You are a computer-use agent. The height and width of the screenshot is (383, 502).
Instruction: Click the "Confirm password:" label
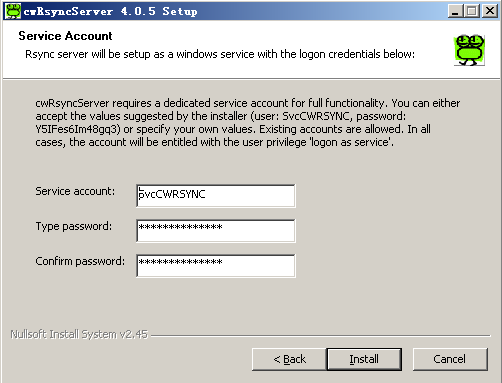click(x=80, y=261)
